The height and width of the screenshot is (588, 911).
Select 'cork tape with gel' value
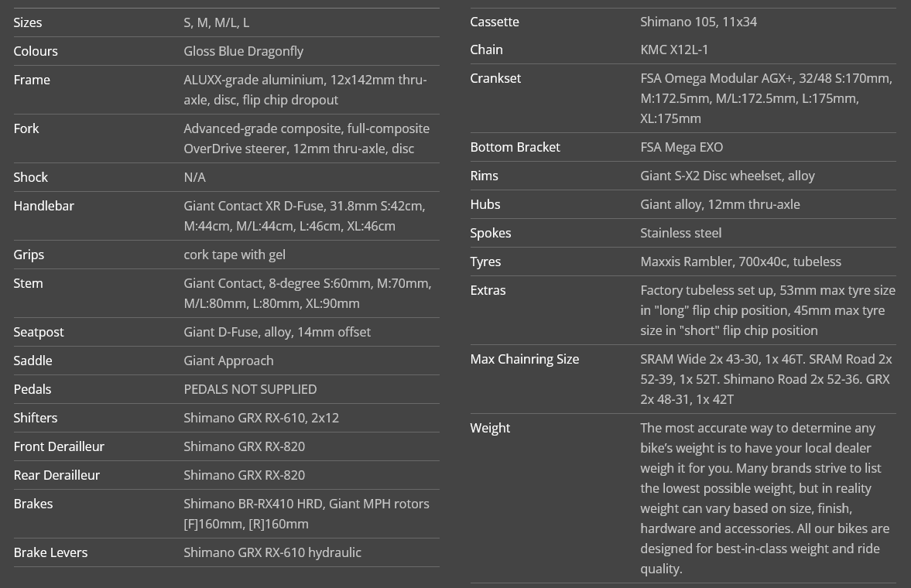click(x=235, y=255)
